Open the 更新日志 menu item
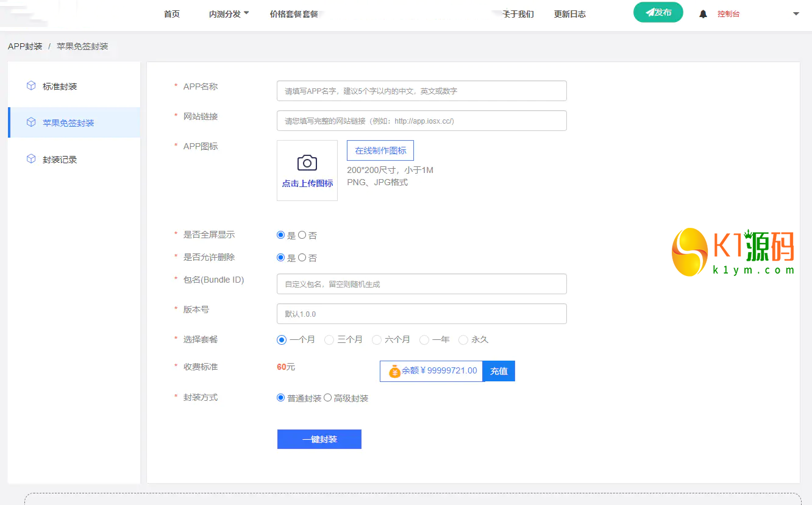 pyautogui.click(x=569, y=14)
